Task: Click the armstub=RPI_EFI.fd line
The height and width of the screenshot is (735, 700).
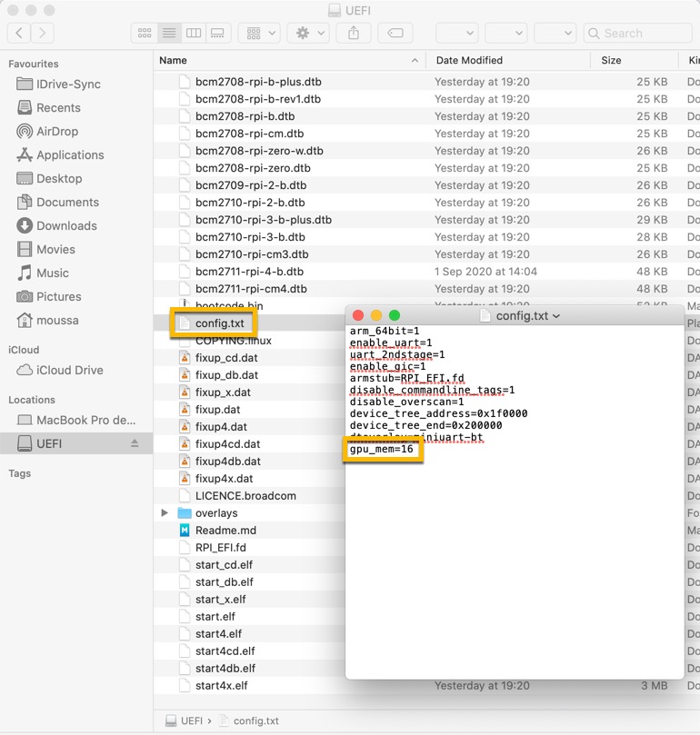Action: [x=406, y=378]
